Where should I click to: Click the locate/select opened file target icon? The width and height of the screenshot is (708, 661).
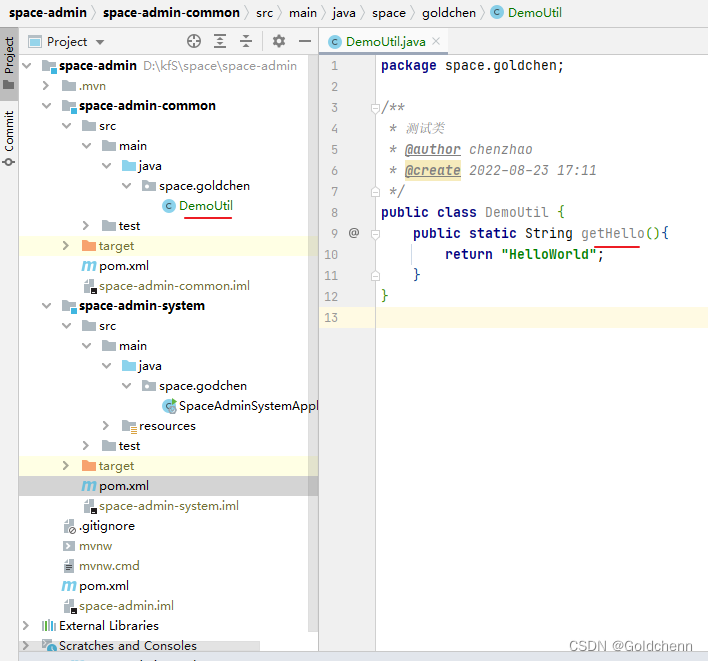pyautogui.click(x=194, y=42)
